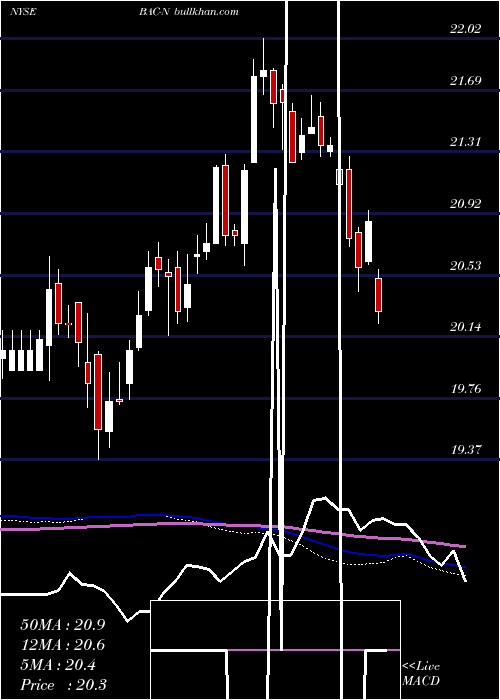The width and height of the screenshot is (500, 700).
Task: Click the Price : 20.3 reading
Action: pos(63,685)
